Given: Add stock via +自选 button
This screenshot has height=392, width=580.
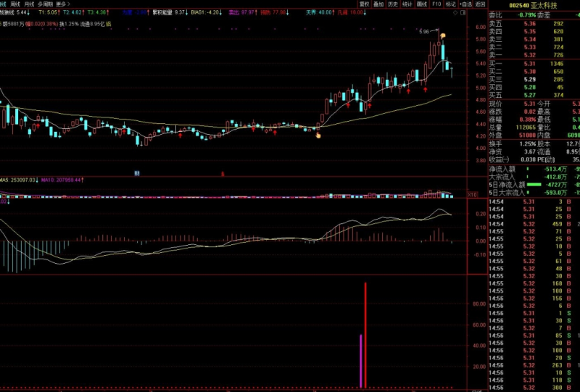Looking at the screenshot, I should (x=466, y=4).
